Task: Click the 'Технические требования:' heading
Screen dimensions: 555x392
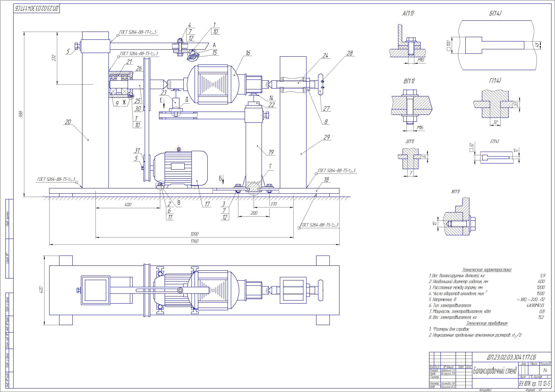Action: [x=487, y=323]
